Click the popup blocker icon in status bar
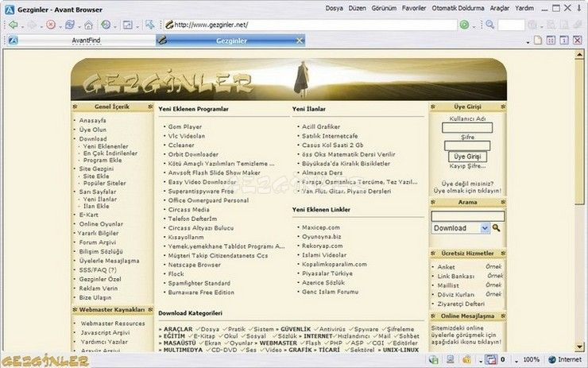588x368 pixels. click(x=491, y=360)
